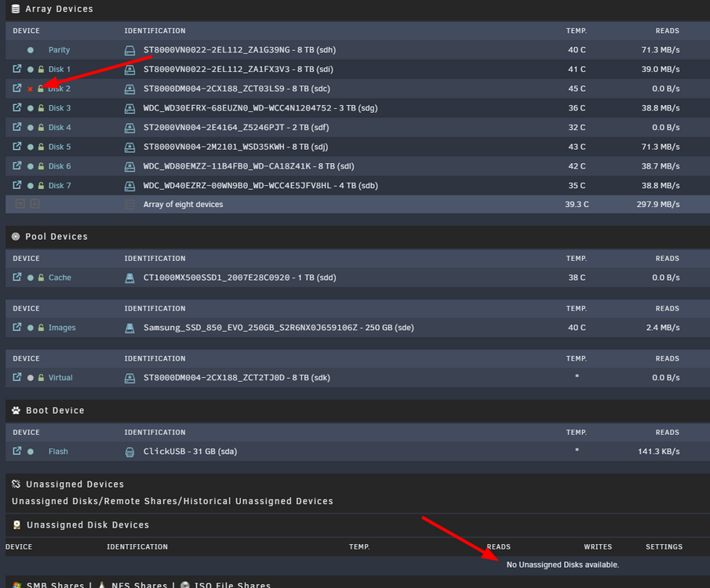The image size is (710, 588).
Task: Click the lock icon beside Disk 1
Action: (42, 69)
